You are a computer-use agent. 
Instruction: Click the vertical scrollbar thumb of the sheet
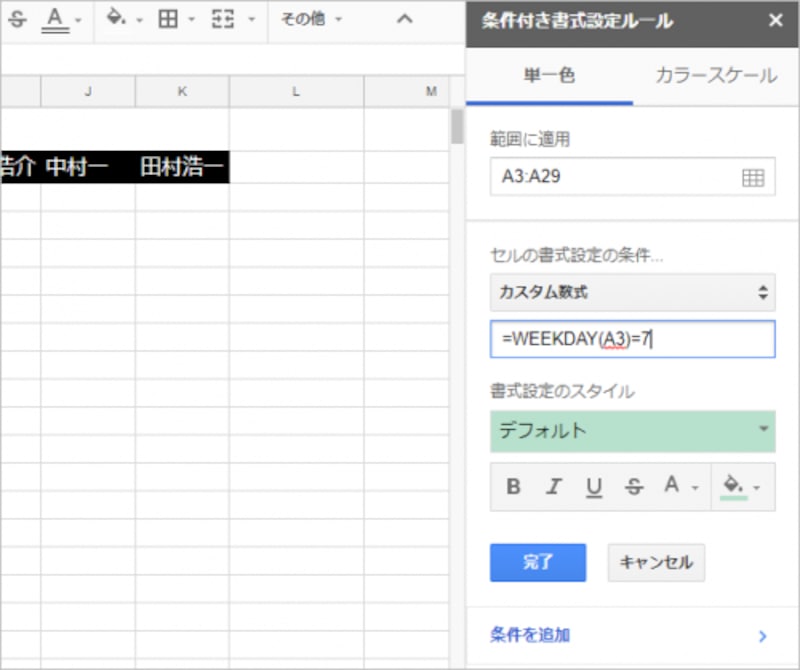(x=457, y=127)
